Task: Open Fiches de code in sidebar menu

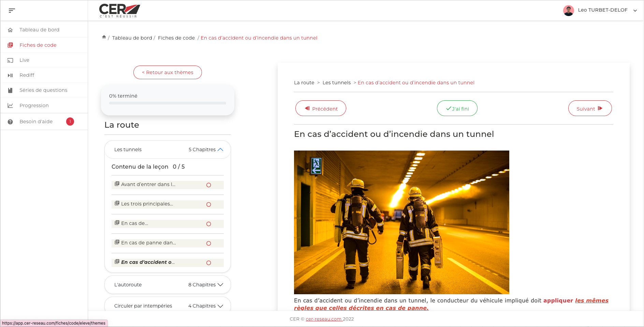Action: click(38, 45)
